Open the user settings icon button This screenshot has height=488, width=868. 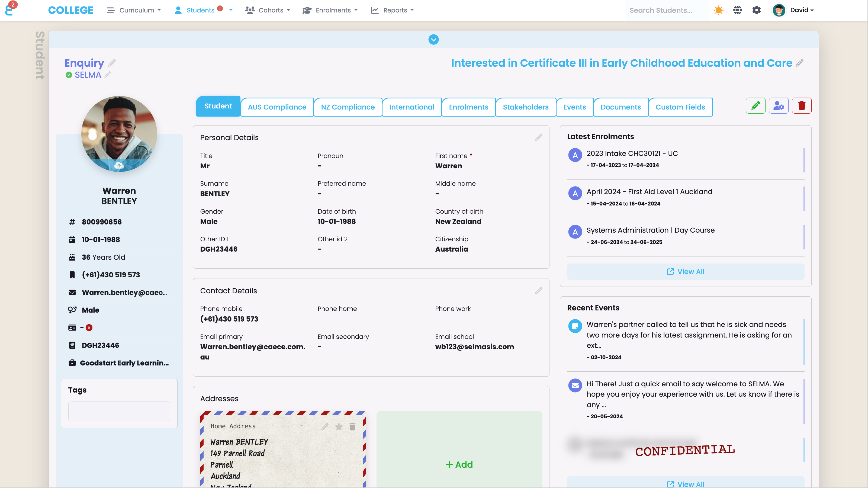pyautogui.click(x=778, y=106)
